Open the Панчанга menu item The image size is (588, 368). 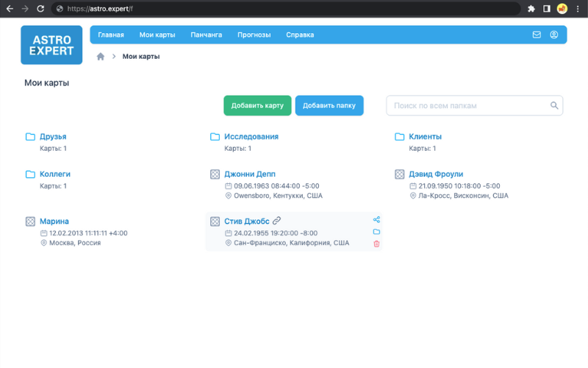pyautogui.click(x=206, y=35)
